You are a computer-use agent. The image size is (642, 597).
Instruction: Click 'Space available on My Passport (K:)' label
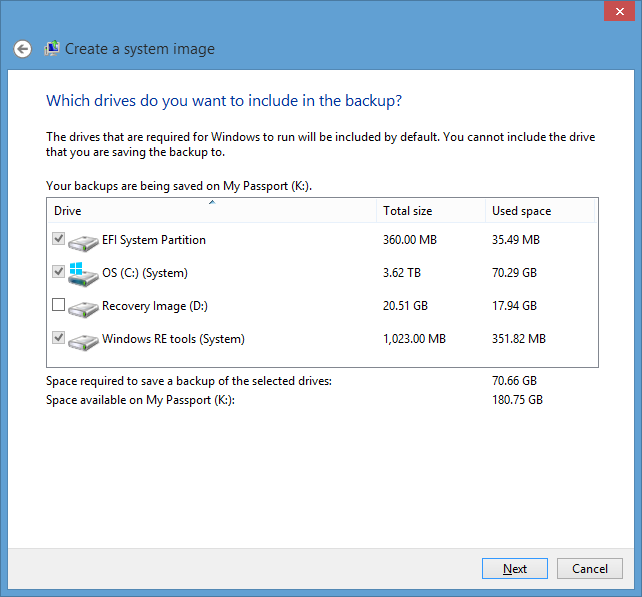click(140, 400)
